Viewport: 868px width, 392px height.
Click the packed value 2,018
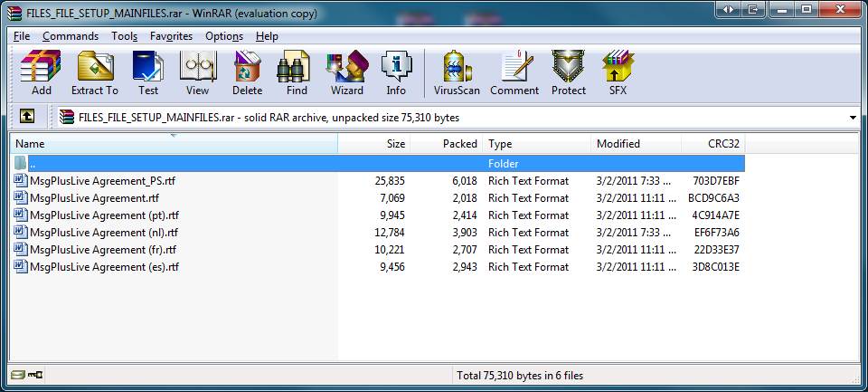pos(465,198)
